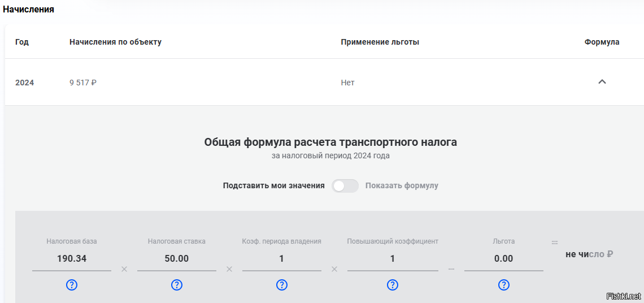Click question mark below Налоговая ставка
The width and height of the screenshot is (644, 303).
(x=177, y=285)
